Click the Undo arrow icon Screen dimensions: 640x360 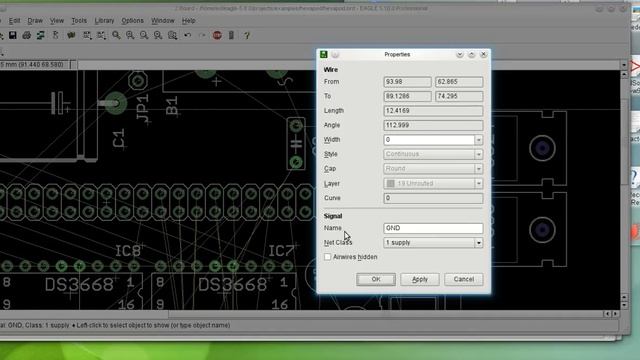[187, 36]
